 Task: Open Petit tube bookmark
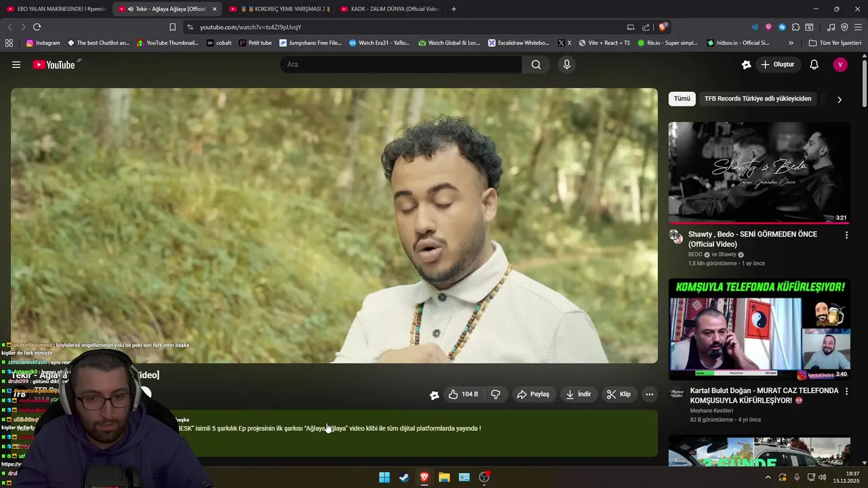pos(255,43)
